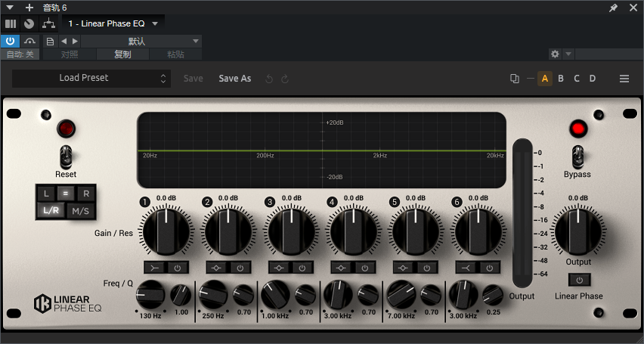Flip the Reset toggle switch

66,157
